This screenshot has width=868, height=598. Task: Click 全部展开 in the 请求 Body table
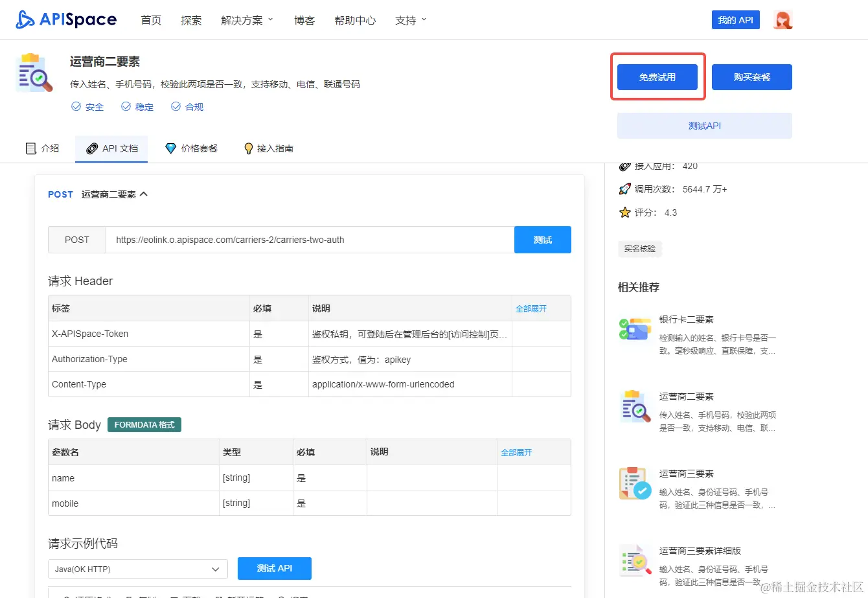tap(516, 452)
